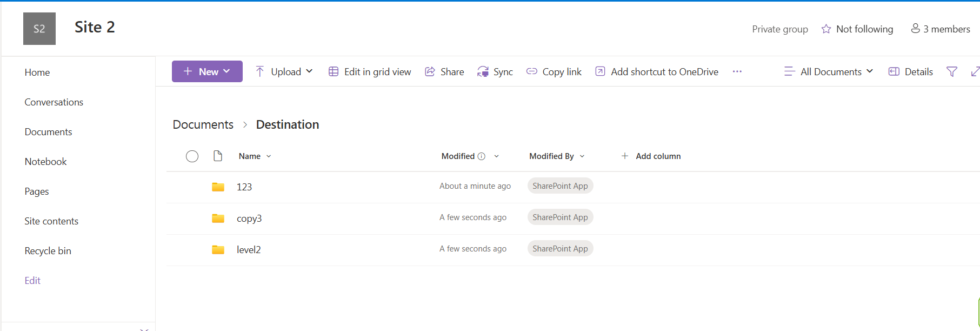Click the copy3 folder icon
Viewport: 980px width, 331px height.
218,219
